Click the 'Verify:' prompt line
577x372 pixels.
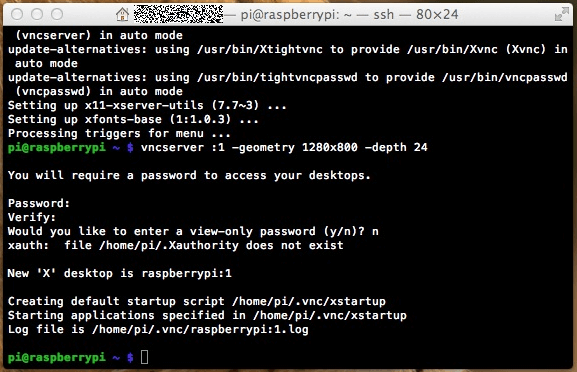32,217
